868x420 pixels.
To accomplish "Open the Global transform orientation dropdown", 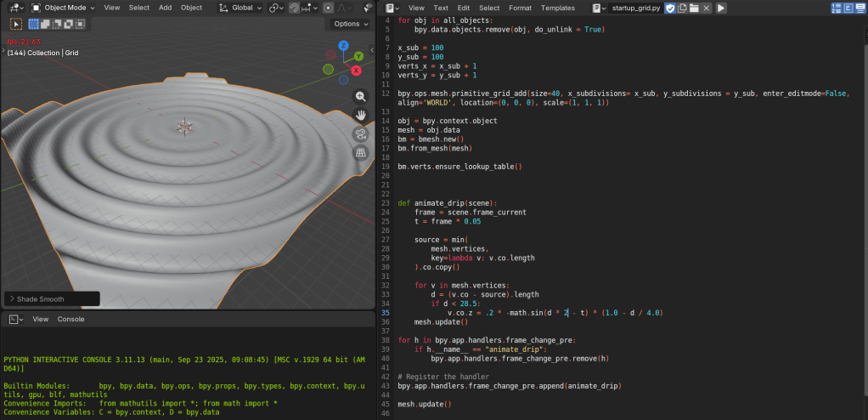I will click(240, 8).
